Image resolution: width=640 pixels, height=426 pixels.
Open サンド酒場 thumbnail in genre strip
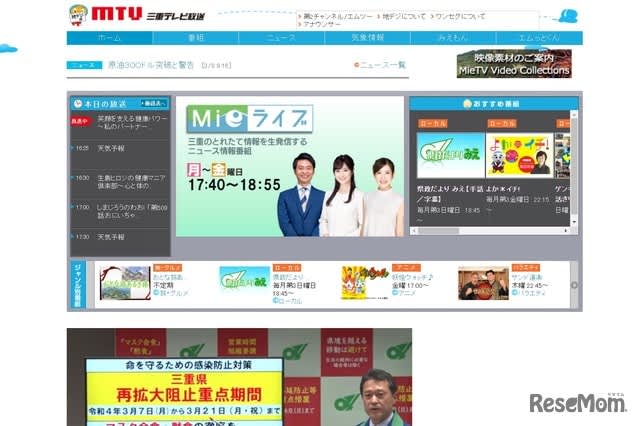[x=483, y=284]
